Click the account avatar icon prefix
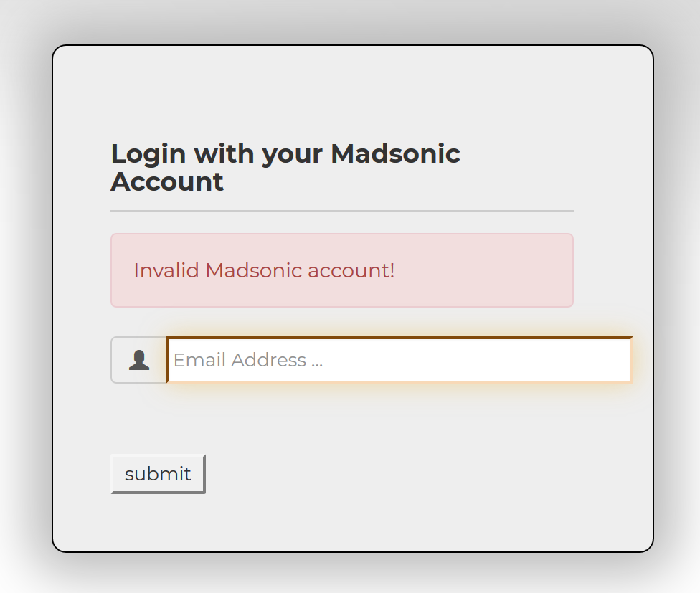The image size is (700, 593). [x=139, y=360]
